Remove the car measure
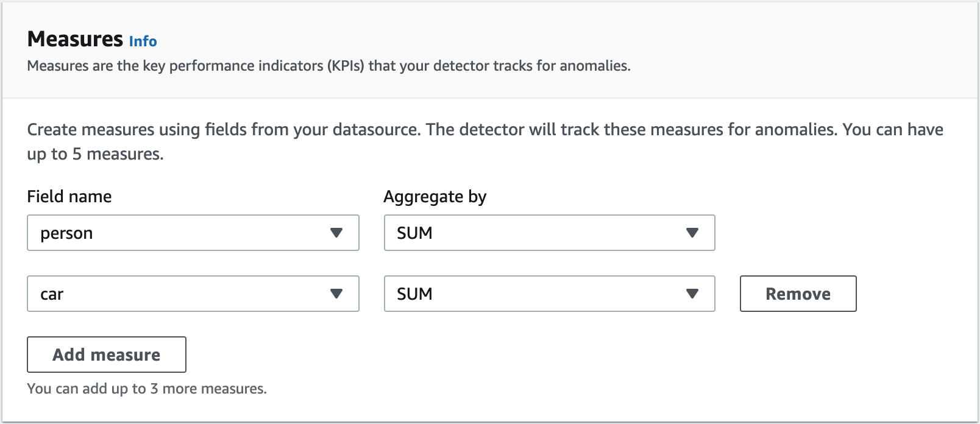The image size is (980, 424). tap(798, 294)
